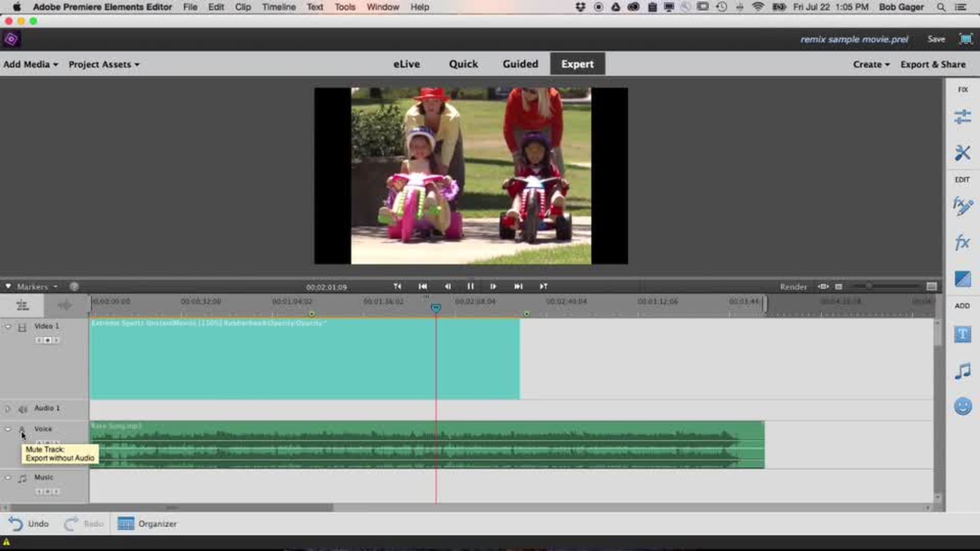Click the timeline zoom slider handle
The width and height of the screenshot is (980, 551).
point(868,287)
